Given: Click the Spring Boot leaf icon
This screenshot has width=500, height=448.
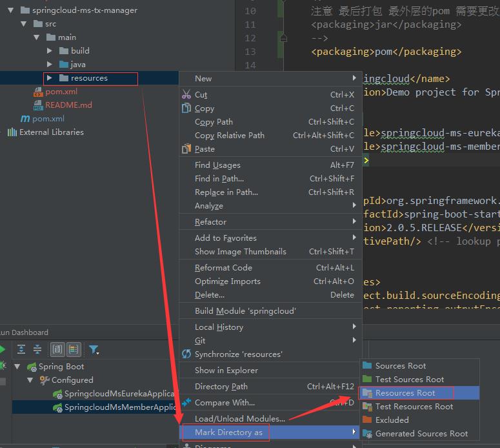Looking at the screenshot, I should pos(32,367).
